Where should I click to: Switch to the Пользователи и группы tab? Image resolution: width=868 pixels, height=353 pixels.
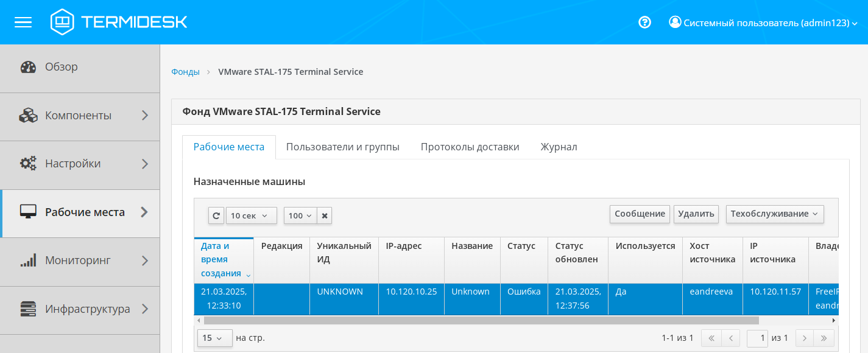click(342, 147)
